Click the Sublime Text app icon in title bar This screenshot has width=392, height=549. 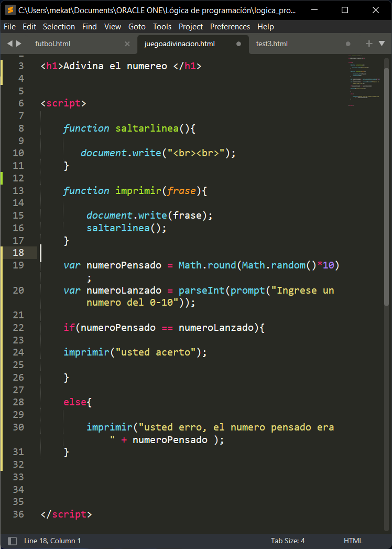pos(10,10)
